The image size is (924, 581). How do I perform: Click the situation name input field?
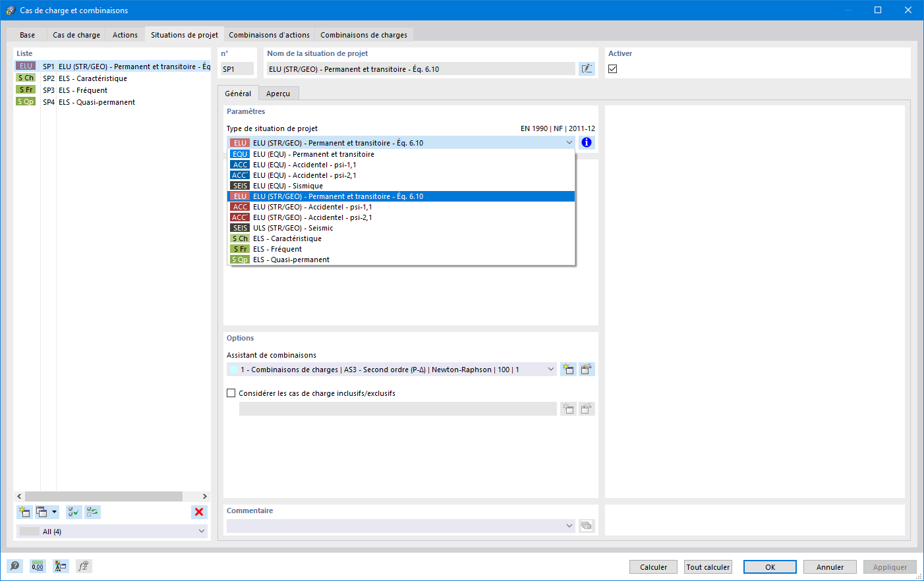(x=420, y=69)
